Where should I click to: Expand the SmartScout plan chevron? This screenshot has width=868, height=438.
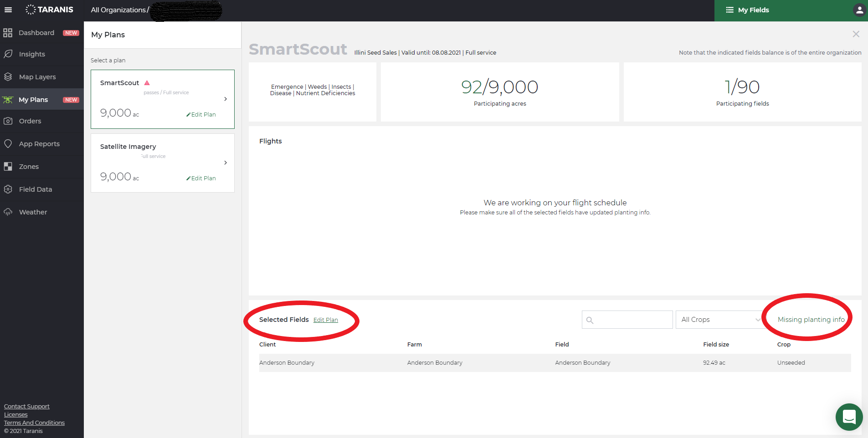(x=226, y=99)
